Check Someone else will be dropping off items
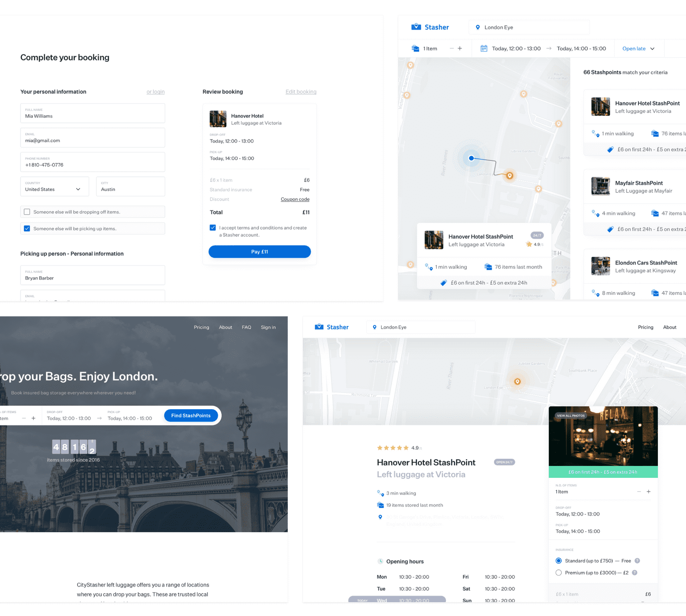The image size is (686, 616). 27,212
